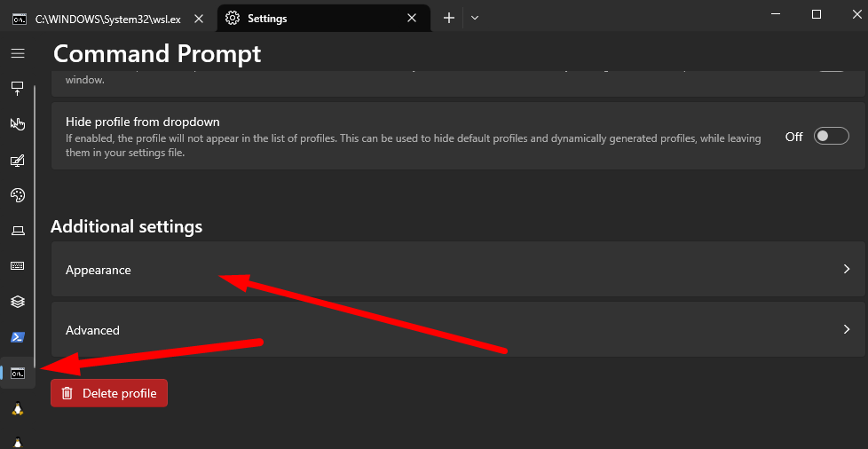The width and height of the screenshot is (868, 449).
Task: Select the Defaults profile layers icon
Action: [x=17, y=302]
